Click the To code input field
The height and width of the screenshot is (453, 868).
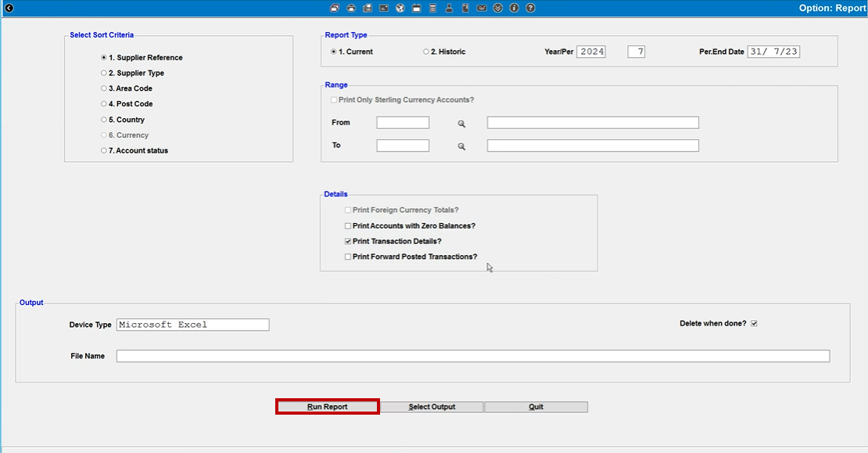pos(403,146)
